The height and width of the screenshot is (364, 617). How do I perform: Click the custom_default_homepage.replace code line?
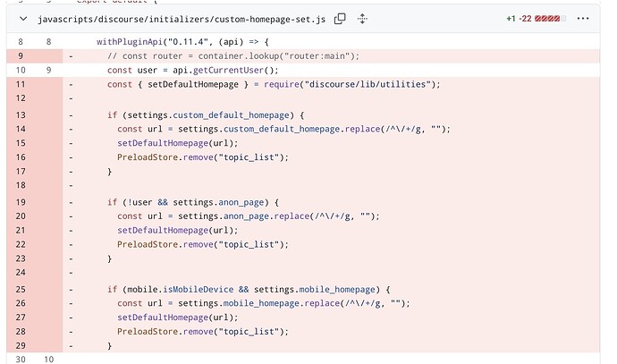click(x=283, y=129)
